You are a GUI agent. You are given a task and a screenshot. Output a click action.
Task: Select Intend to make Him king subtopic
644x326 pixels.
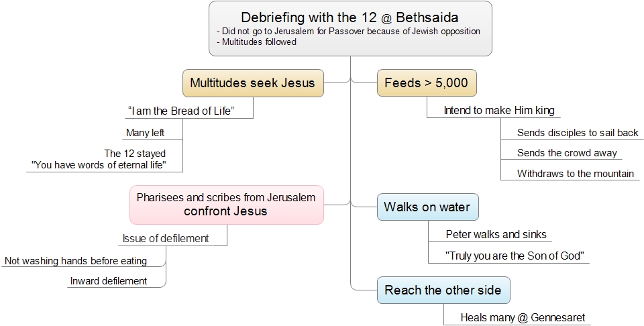(x=499, y=111)
